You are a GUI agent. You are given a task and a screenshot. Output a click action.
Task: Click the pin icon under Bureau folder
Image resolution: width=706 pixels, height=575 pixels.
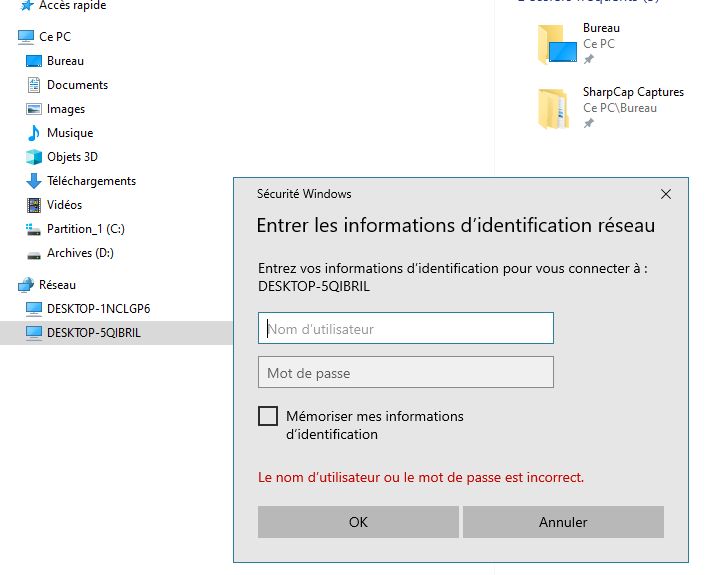[588, 59]
